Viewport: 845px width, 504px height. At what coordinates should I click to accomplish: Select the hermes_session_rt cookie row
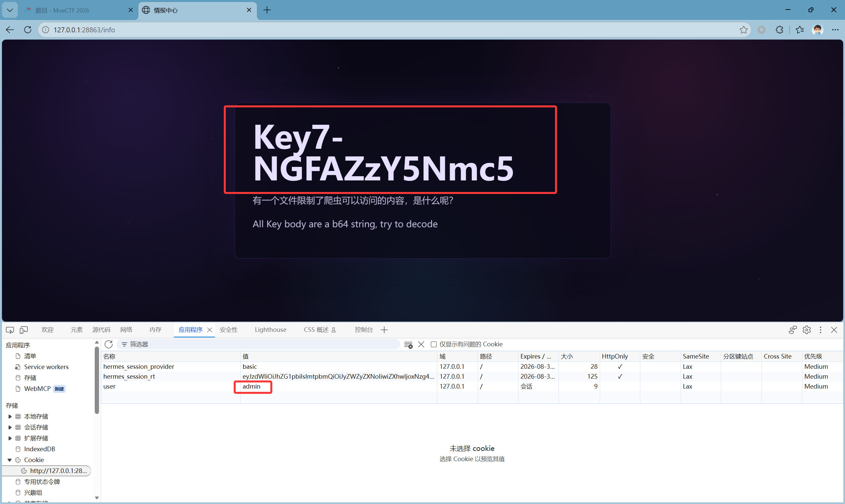(472, 377)
